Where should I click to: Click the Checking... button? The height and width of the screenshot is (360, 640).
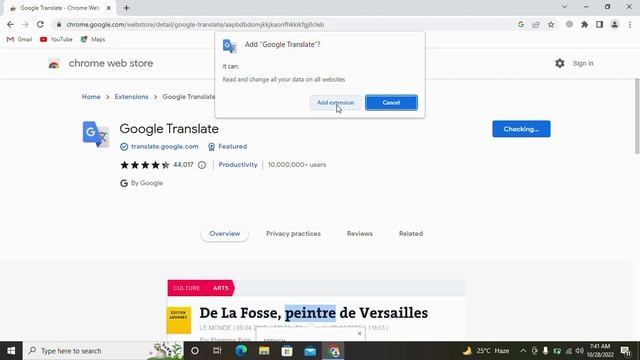[521, 129]
